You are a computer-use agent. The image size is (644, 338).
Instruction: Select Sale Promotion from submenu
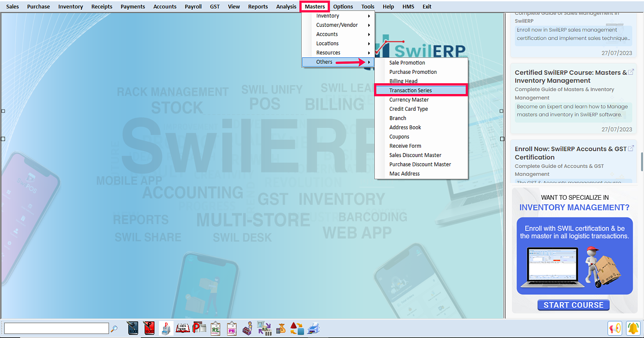tap(421, 63)
